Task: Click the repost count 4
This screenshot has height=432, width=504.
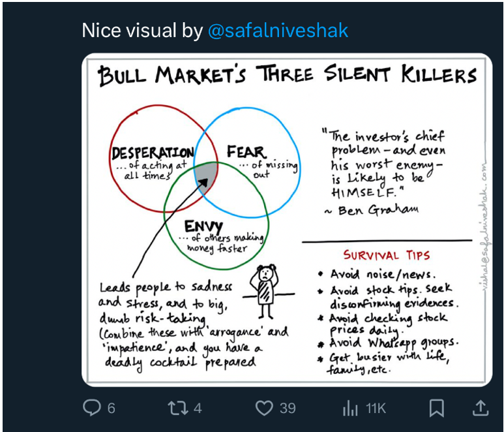Action: [197, 409]
